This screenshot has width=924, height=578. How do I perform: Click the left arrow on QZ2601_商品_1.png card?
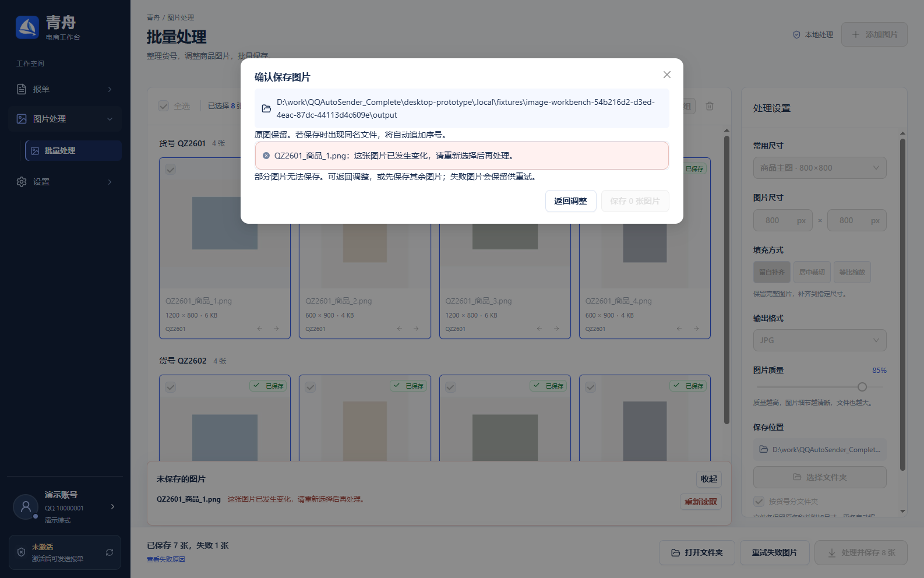pos(260,329)
